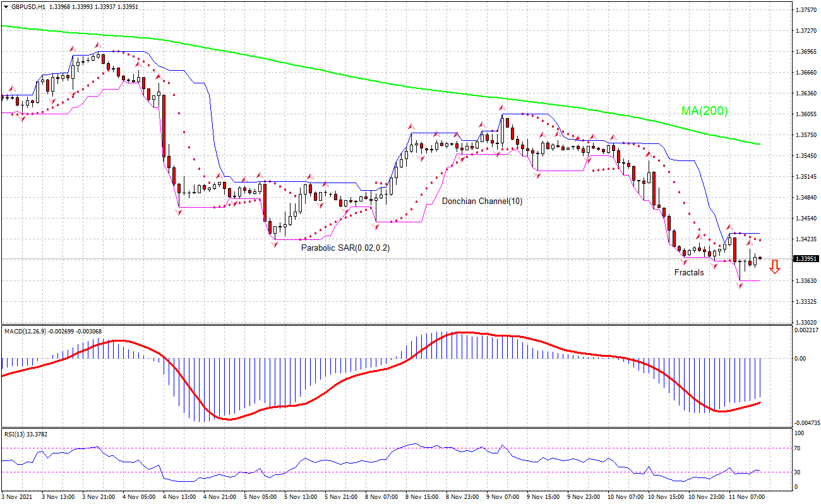Viewport: 821px width, 504px height.
Task: Click the 3 Nov 2021 date label
Action: [x=18, y=497]
